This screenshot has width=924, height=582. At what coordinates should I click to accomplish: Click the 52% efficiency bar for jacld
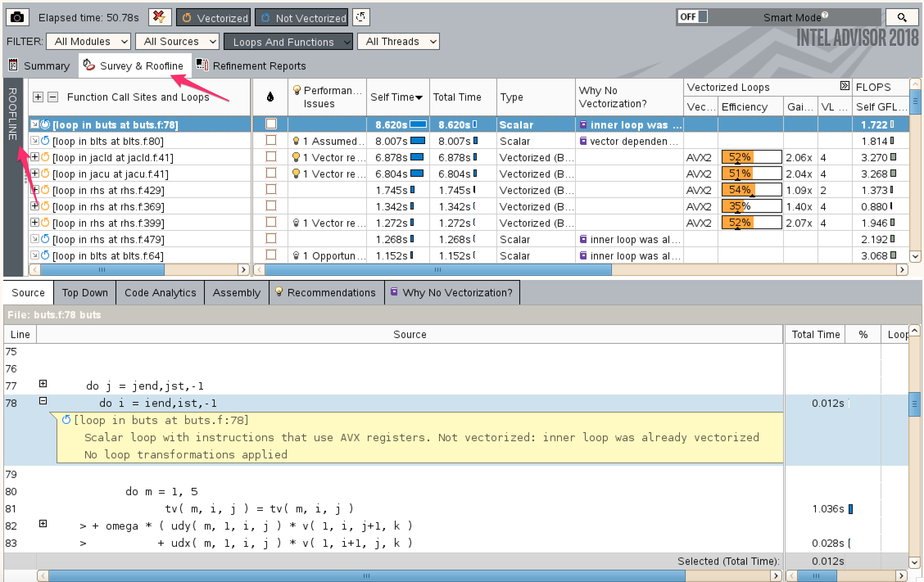pyautogui.click(x=751, y=157)
